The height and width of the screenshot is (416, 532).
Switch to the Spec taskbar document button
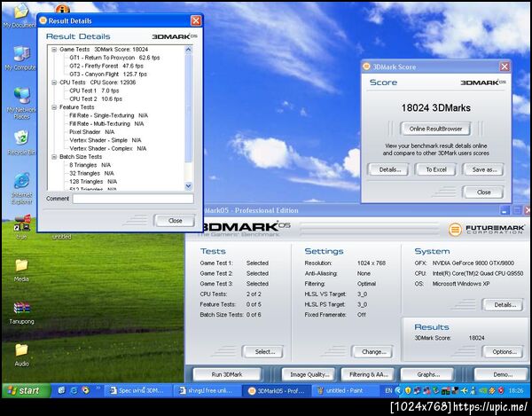point(139,391)
